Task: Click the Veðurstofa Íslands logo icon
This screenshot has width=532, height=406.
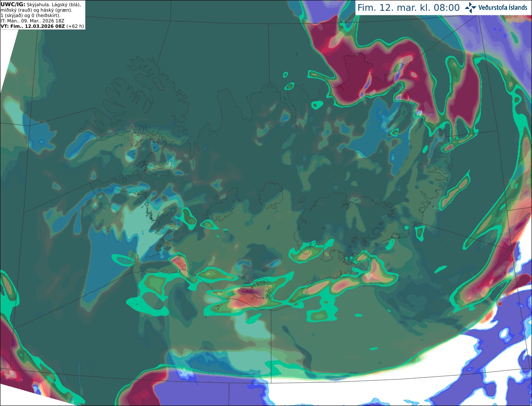Action: click(470, 7)
